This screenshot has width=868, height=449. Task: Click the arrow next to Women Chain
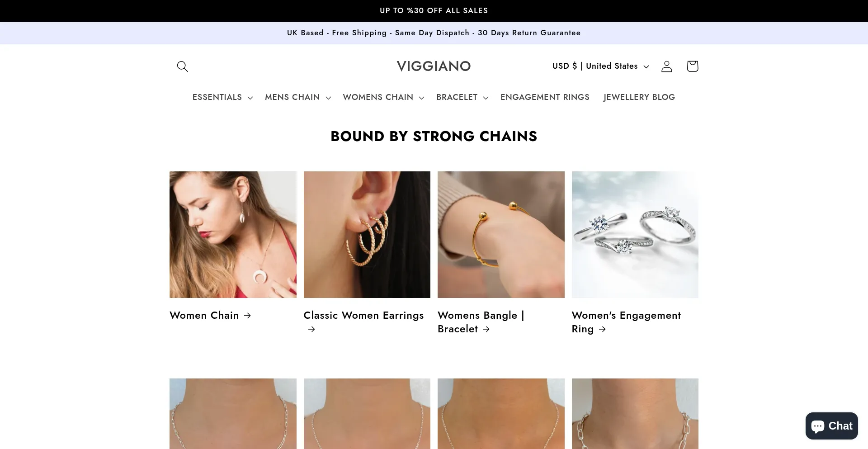point(247,316)
